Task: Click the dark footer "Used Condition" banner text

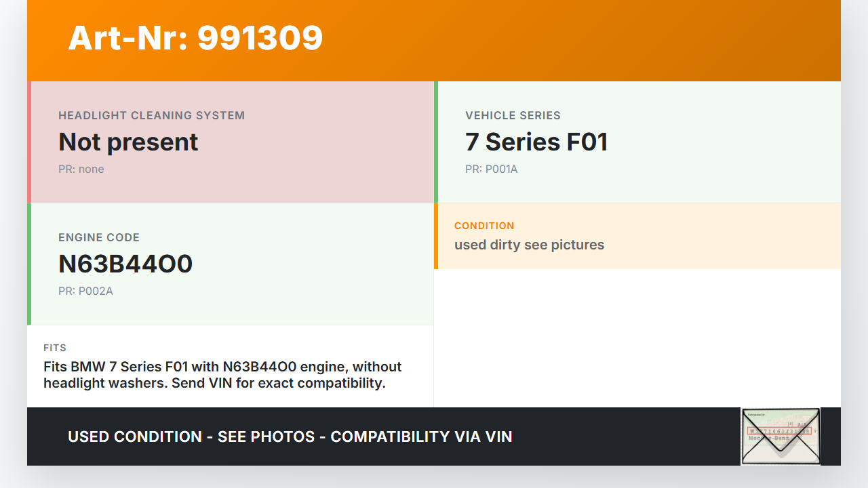Action: tap(290, 436)
